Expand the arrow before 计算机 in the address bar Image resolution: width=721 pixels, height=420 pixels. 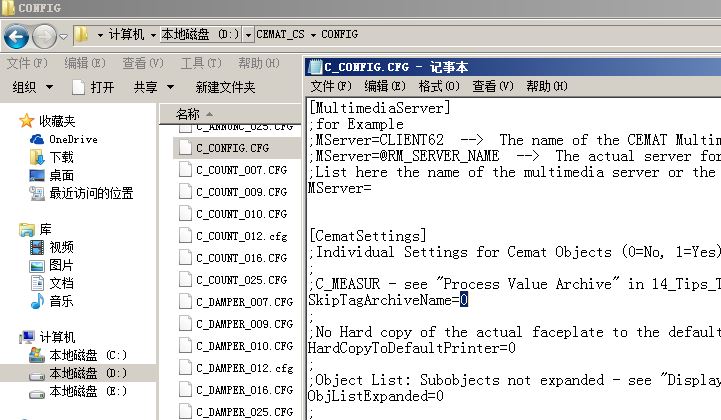tap(100, 35)
